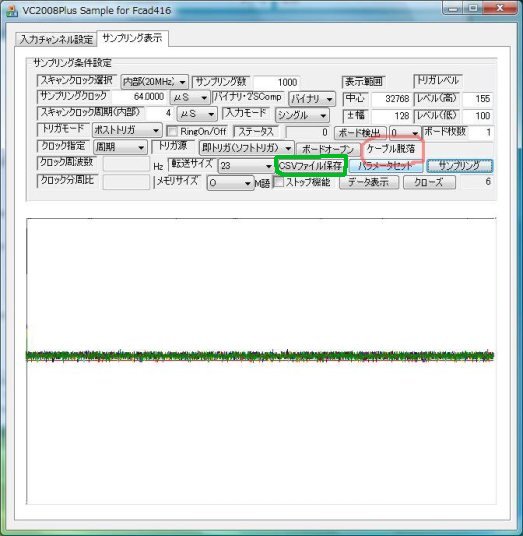Click the クローズ button
Image resolution: width=523 pixels, height=536 pixels.
point(429,182)
